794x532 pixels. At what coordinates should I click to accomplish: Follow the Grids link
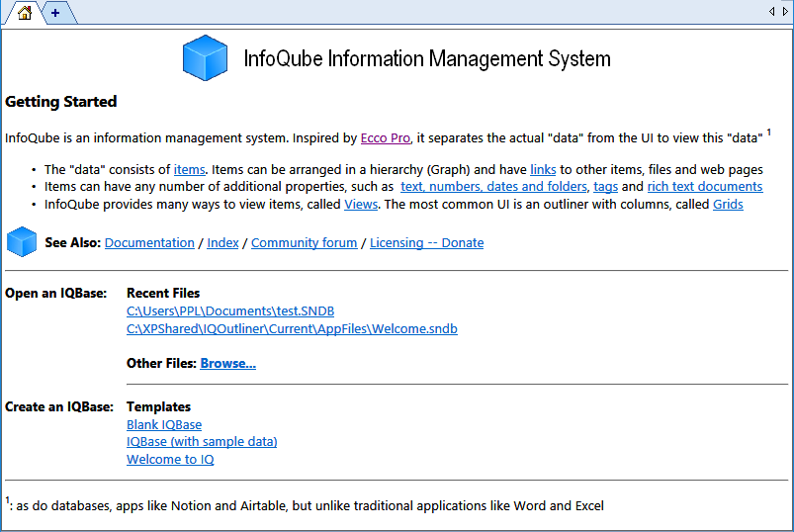(728, 205)
